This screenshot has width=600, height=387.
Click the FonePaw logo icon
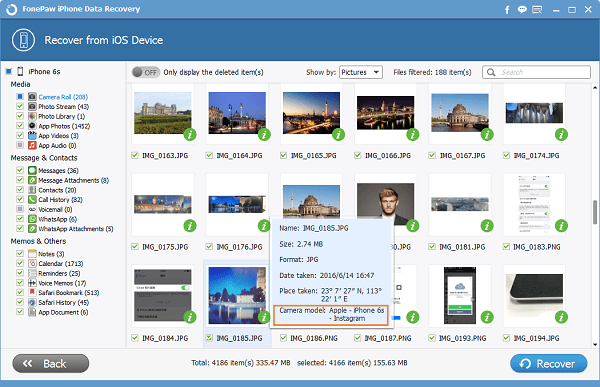tap(11, 9)
